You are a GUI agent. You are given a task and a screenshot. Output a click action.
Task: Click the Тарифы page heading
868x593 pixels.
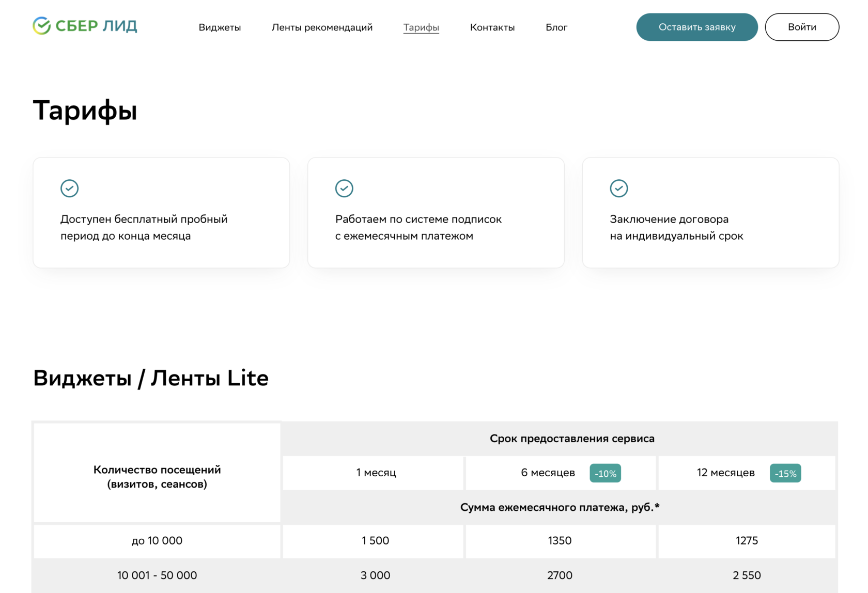[x=85, y=110]
